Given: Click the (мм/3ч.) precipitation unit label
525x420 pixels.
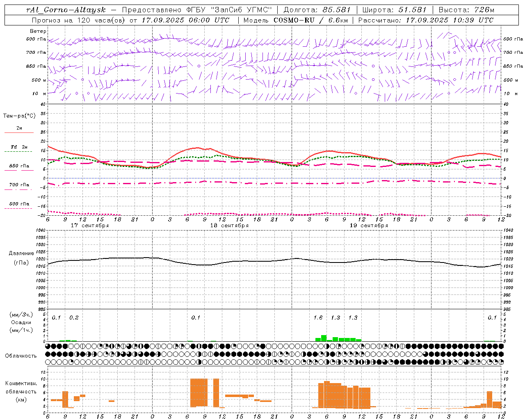Looking at the screenshot, I should click(21, 315).
